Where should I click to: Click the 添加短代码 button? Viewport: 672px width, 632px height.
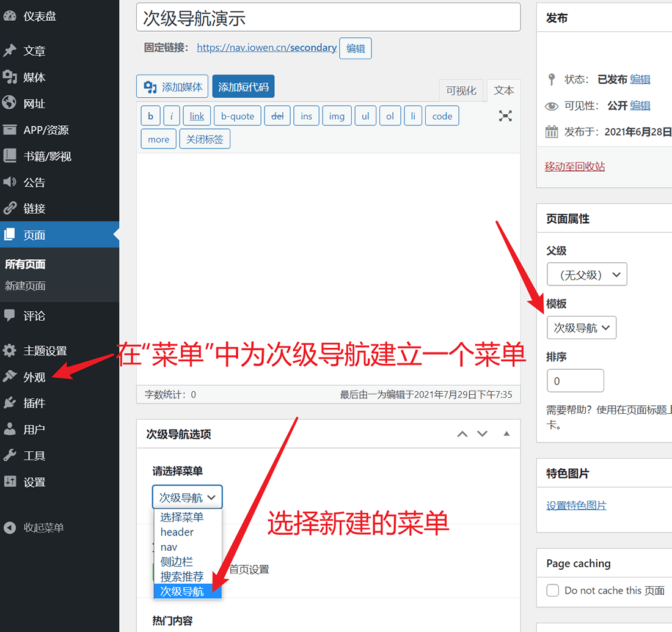(243, 87)
